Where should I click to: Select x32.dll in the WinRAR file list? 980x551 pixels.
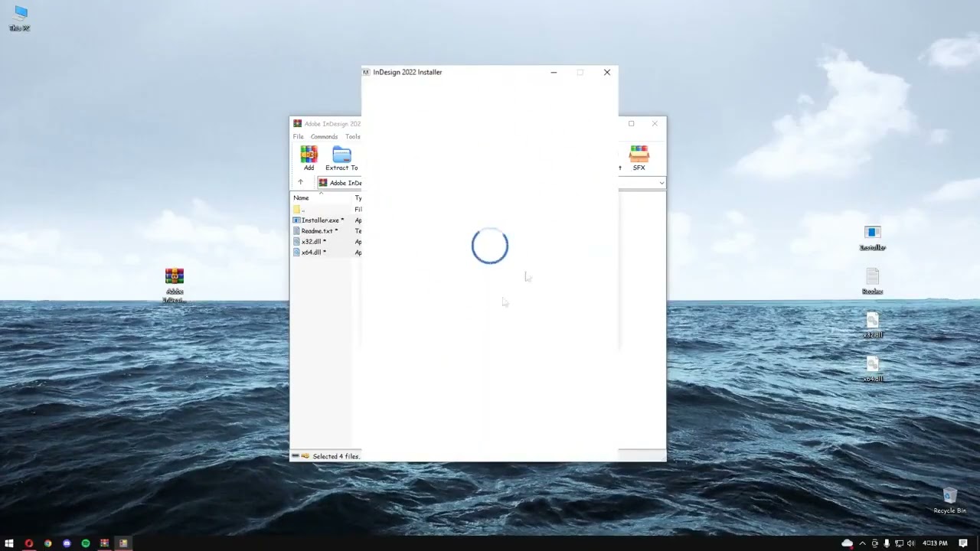click(310, 242)
